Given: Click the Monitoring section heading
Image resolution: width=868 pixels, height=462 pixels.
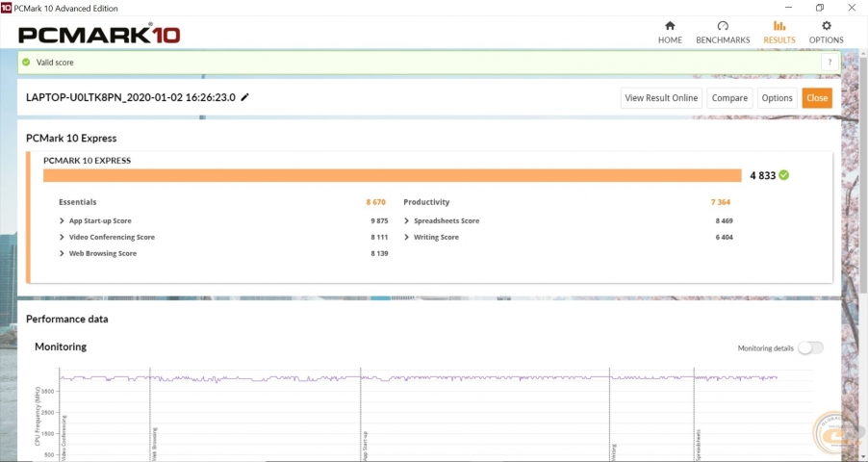Looking at the screenshot, I should click(61, 346).
